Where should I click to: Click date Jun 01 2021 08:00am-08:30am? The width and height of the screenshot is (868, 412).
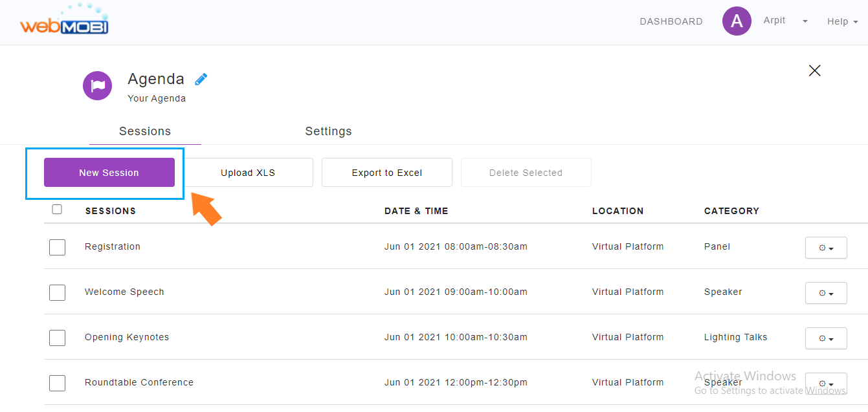[x=456, y=246]
